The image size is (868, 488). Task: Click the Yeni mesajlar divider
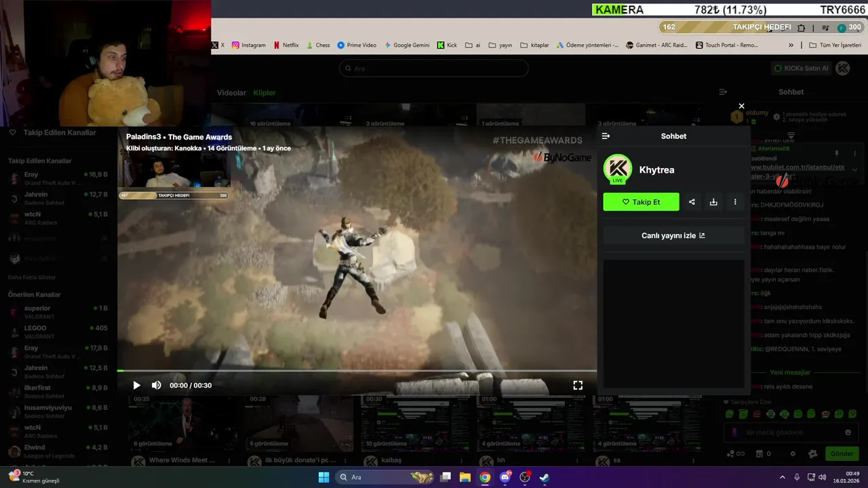pyautogui.click(x=790, y=373)
